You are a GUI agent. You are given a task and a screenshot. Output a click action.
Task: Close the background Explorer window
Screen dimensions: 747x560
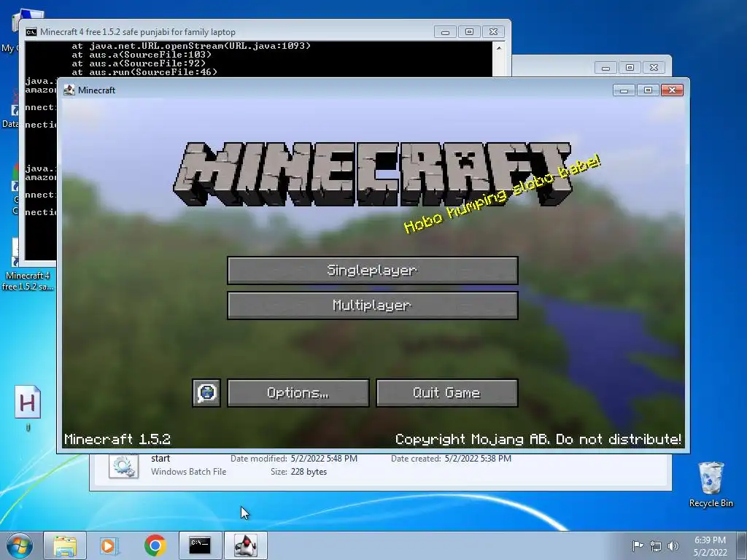pyautogui.click(x=654, y=68)
